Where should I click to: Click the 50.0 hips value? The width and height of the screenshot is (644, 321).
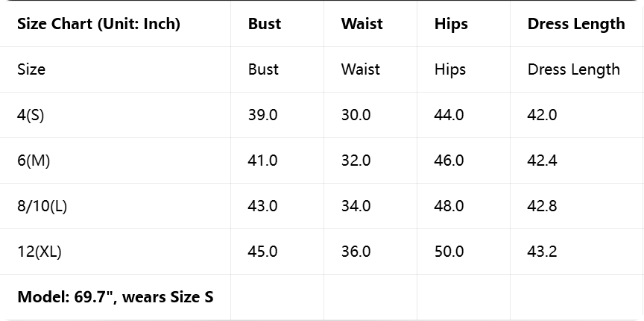[x=449, y=252]
